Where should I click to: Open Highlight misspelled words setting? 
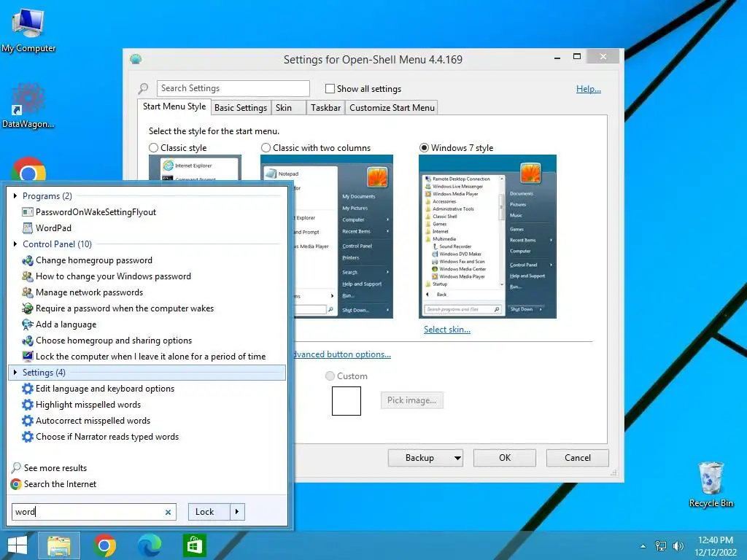click(88, 405)
